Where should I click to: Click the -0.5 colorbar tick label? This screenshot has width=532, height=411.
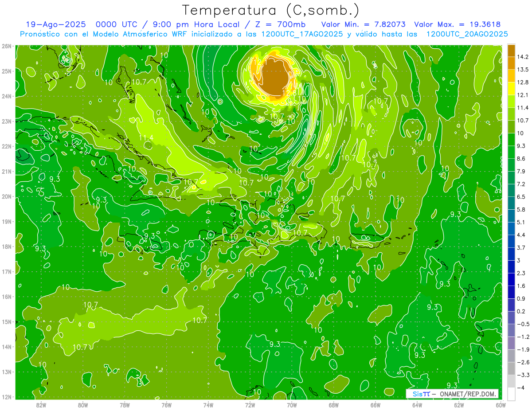(523, 325)
